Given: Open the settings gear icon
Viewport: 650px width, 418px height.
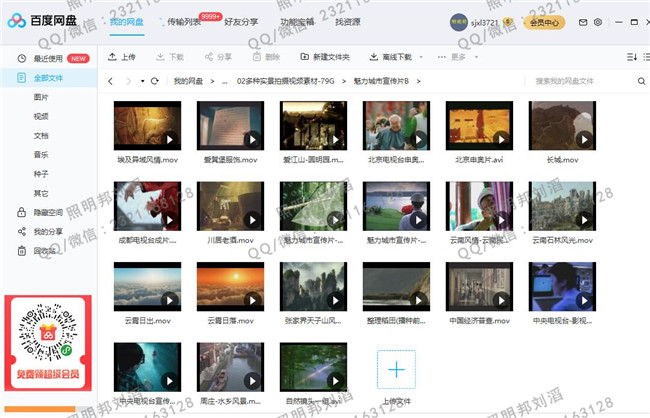Looking at the screenshot, I should pos(598,22).
